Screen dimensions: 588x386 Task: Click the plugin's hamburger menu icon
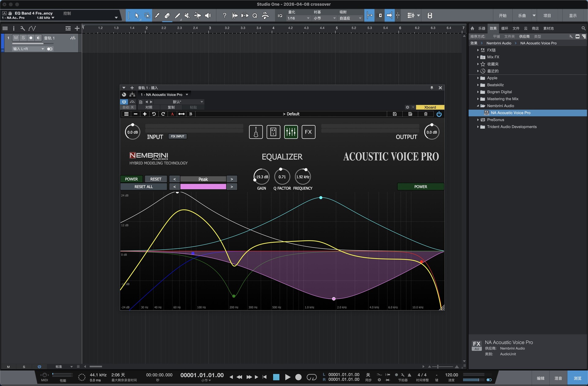(x=126, y=114)
